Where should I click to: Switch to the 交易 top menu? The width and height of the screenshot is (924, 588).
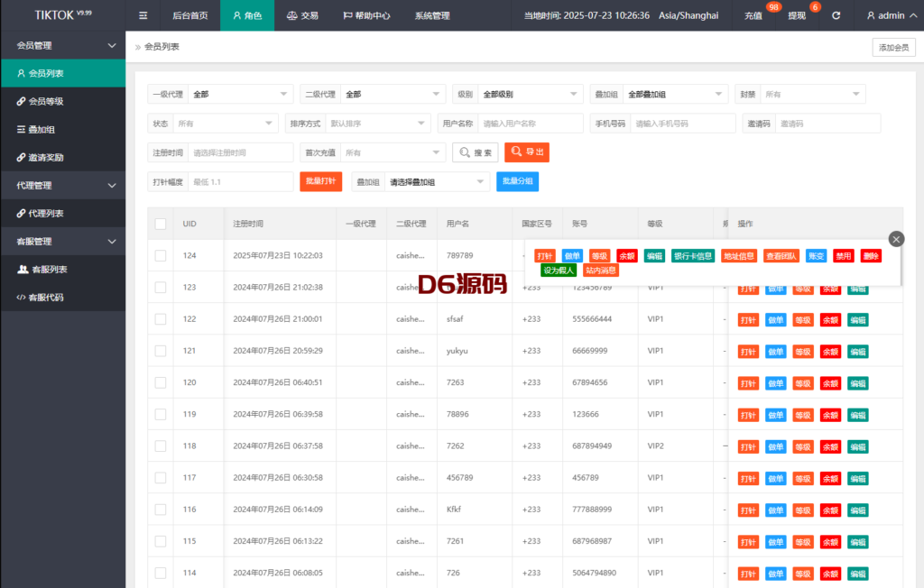click(x=302, y=15)
